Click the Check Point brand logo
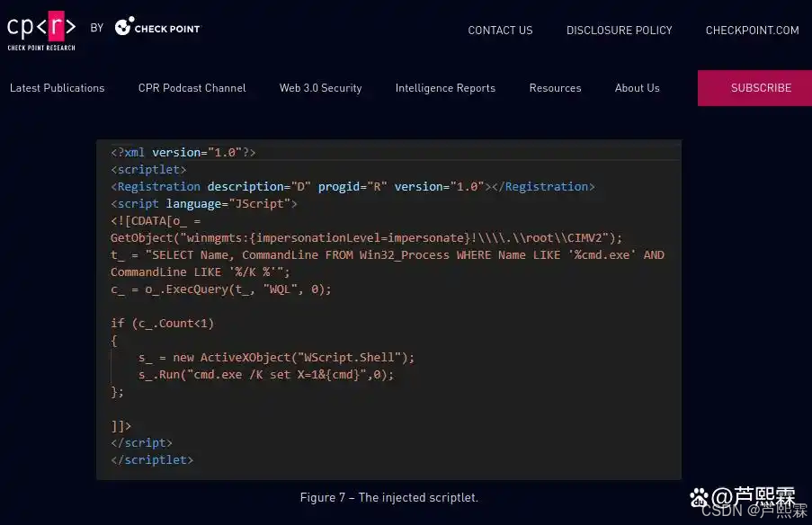812x525 pixels. (x=157, y=27)
